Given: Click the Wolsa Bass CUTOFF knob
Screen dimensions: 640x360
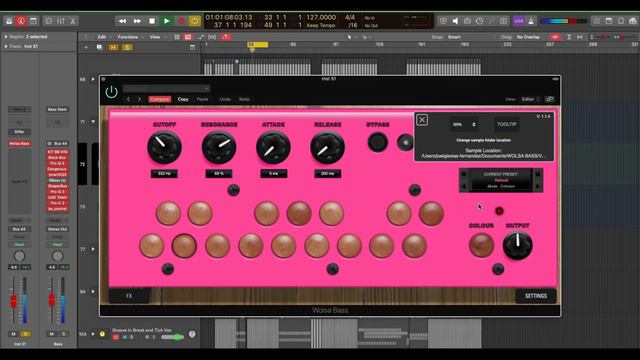Looking at the screenshot, I should tap(164, 147).
